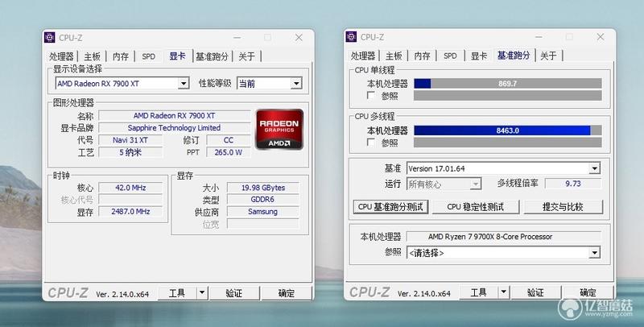Click the Navi 31 XT codename field
The height and width of the screenshot is (327, 644).
pos(130,140)
